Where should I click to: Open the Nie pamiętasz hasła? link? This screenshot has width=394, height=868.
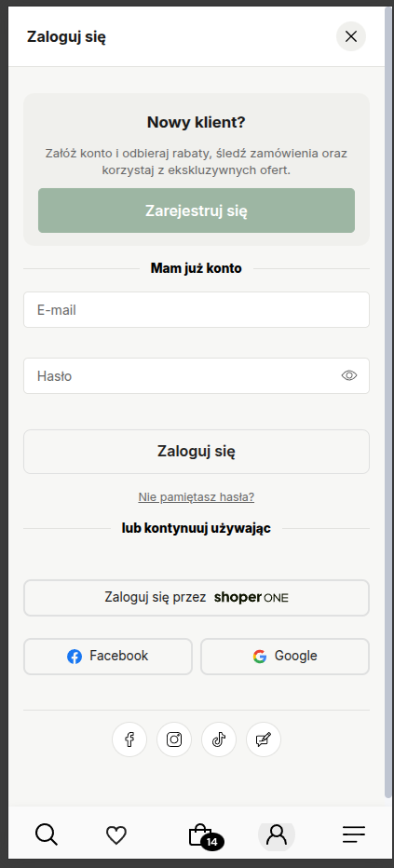click(197, 497)
